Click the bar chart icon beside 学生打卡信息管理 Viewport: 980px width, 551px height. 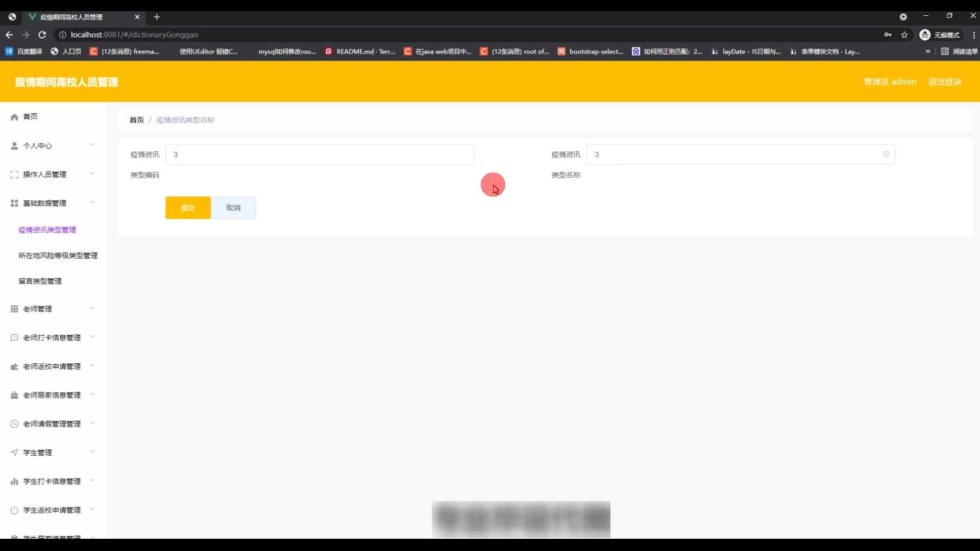click(x=14, y=482)
